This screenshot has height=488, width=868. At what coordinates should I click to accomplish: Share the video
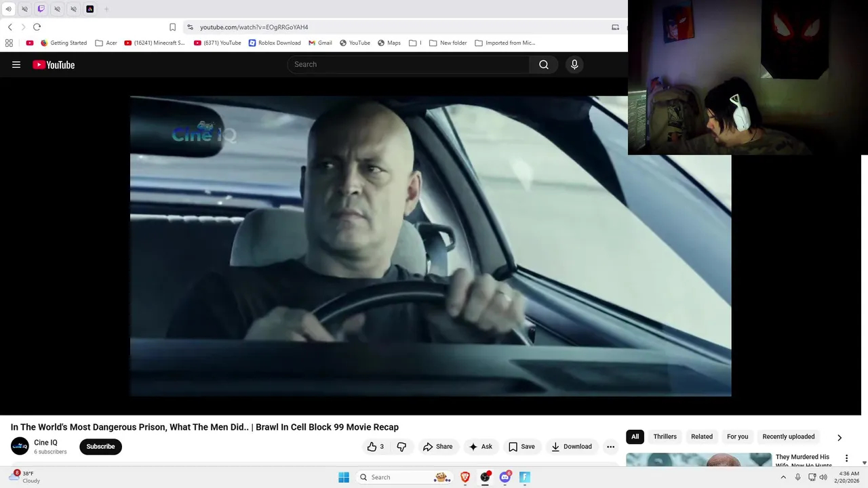point(437,447)
